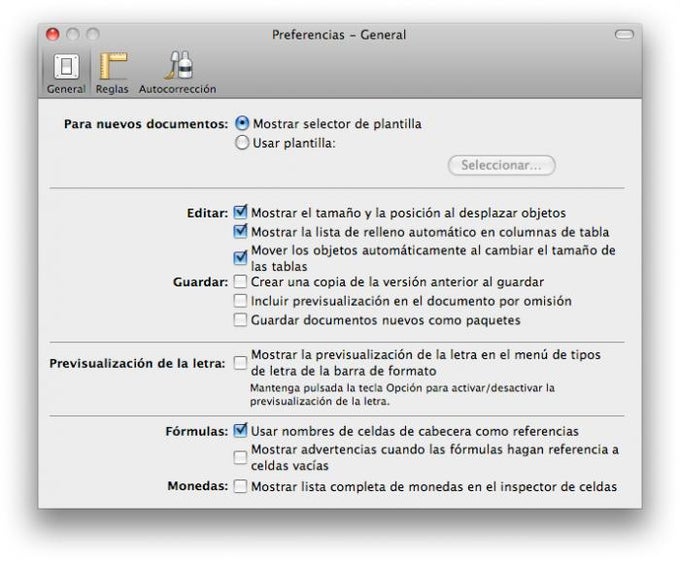
Task: Enable Crear una copia de la versión anterior
Action: pos(240,282)
